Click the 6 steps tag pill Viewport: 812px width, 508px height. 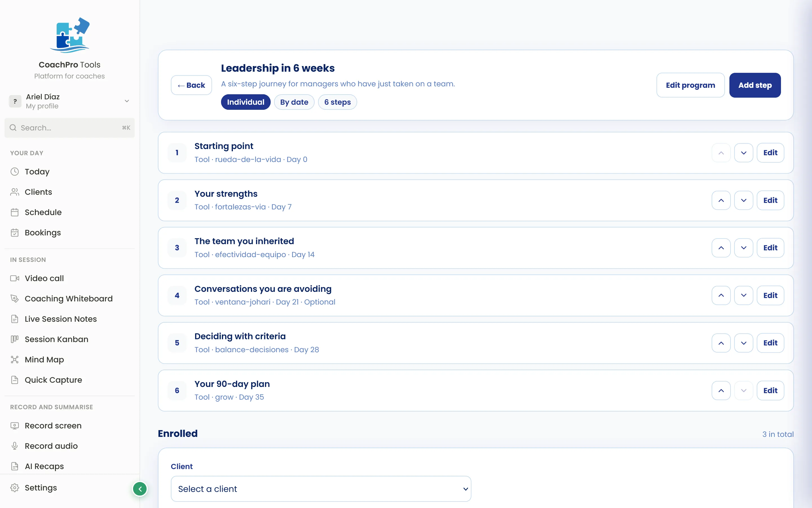point(337,102)
